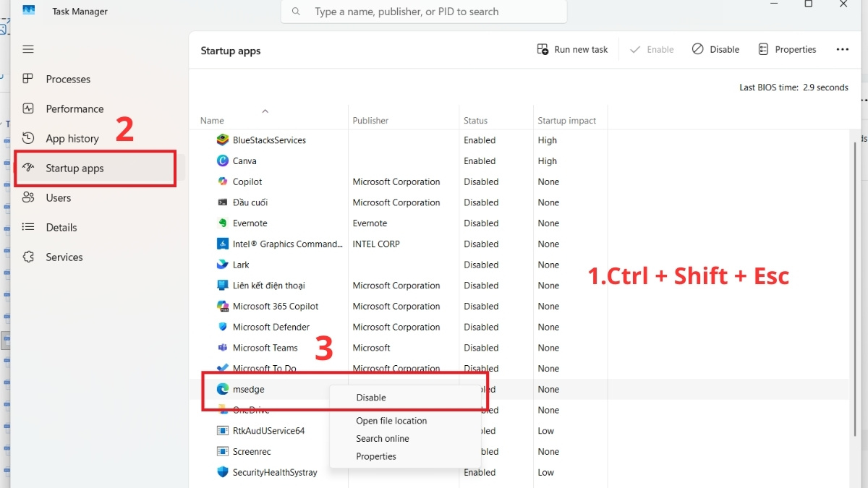Select the msedge startup entry
This screenshot has height=488, width=868.
pyautogui.click(x=250, y=389)
